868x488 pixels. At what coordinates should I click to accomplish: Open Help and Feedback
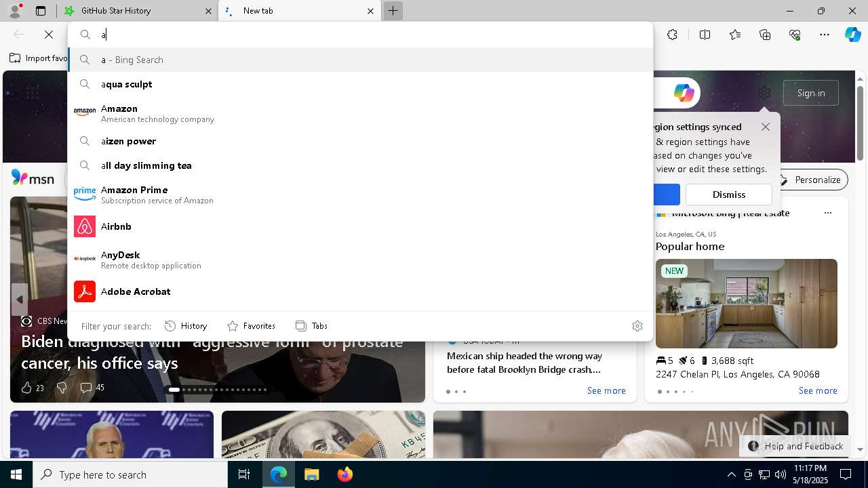(x=795, y=446)
